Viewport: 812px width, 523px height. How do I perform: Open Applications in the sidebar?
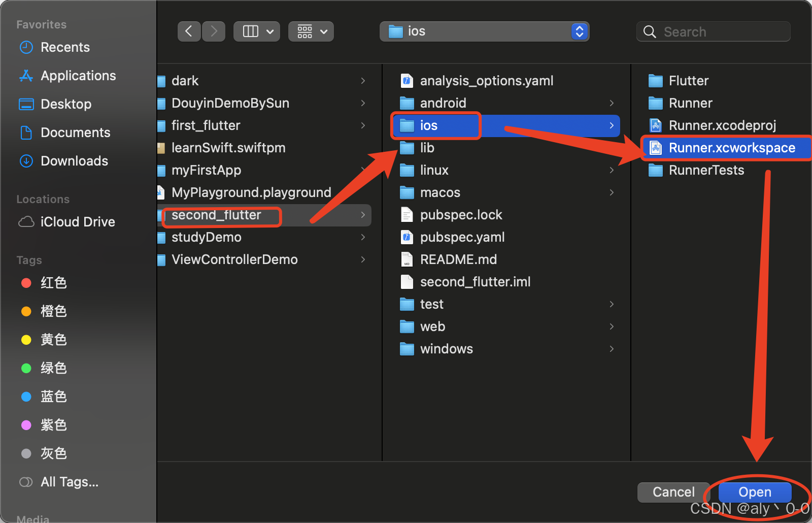78,76
